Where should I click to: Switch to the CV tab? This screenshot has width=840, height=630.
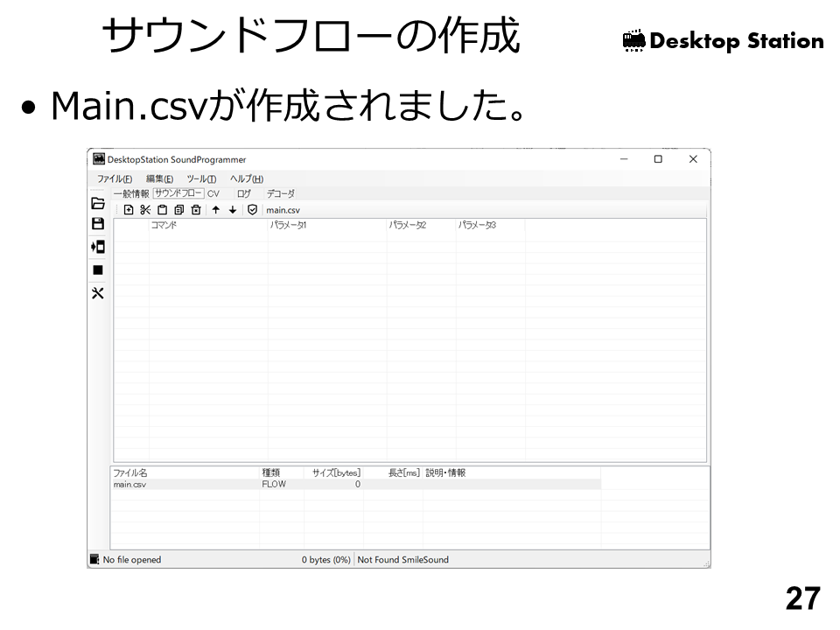click(213, 193)
